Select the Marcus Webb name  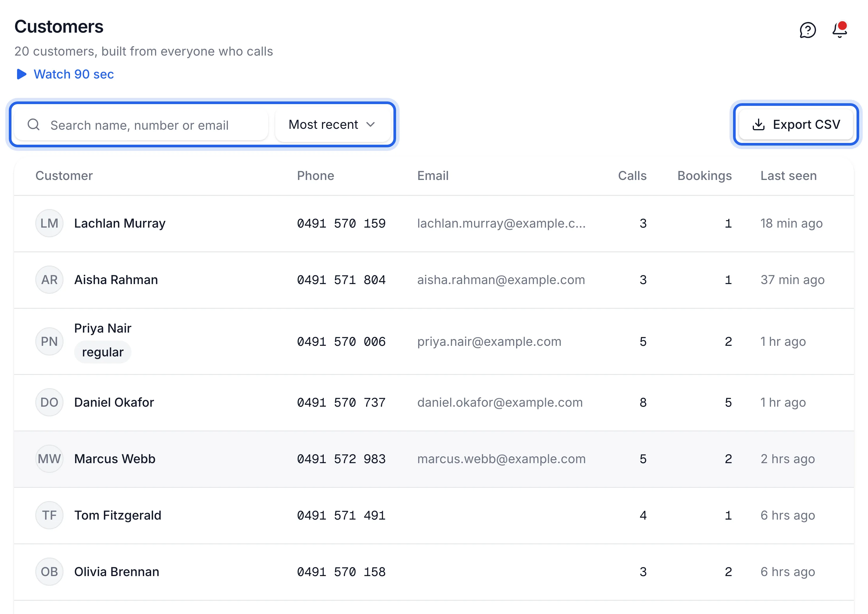click(x=115, y=459)
